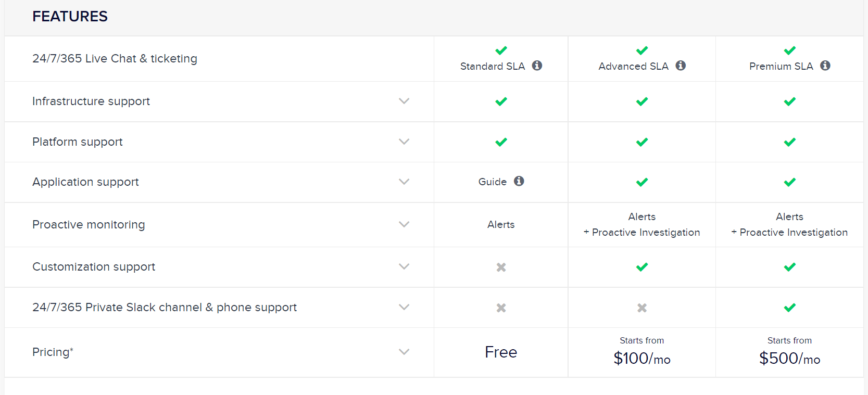Click the $500/mo Premium price
Image resolution: width=868 pixels, height=395 pixels.
(x=790, y=359)
